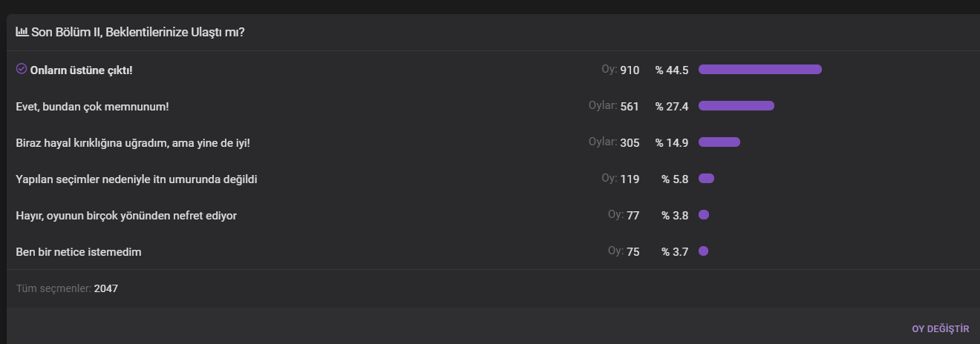Click the 44.5% purple result bar
This screenshot has width=980, height=344.
click(760, 70)
